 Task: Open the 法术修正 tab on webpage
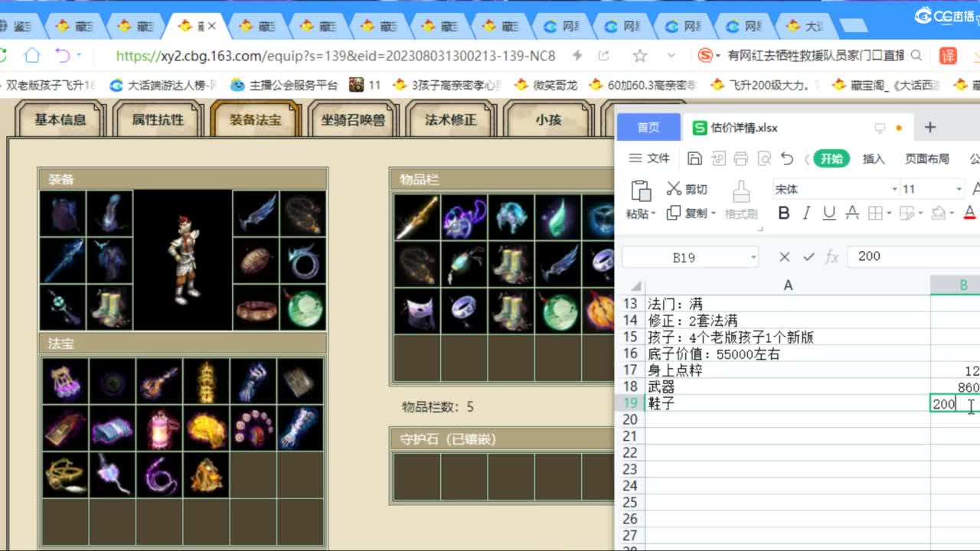[450, 120]
